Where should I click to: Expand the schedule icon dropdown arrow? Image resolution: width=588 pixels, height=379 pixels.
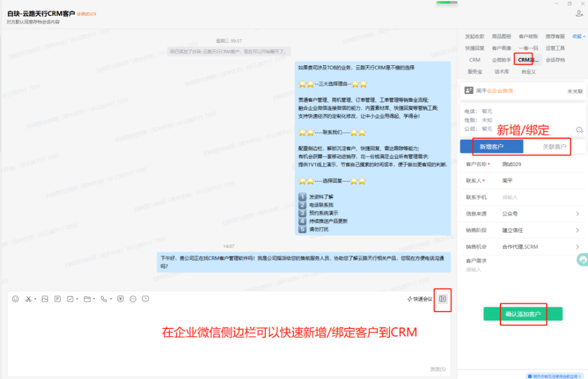click(77, 298)
